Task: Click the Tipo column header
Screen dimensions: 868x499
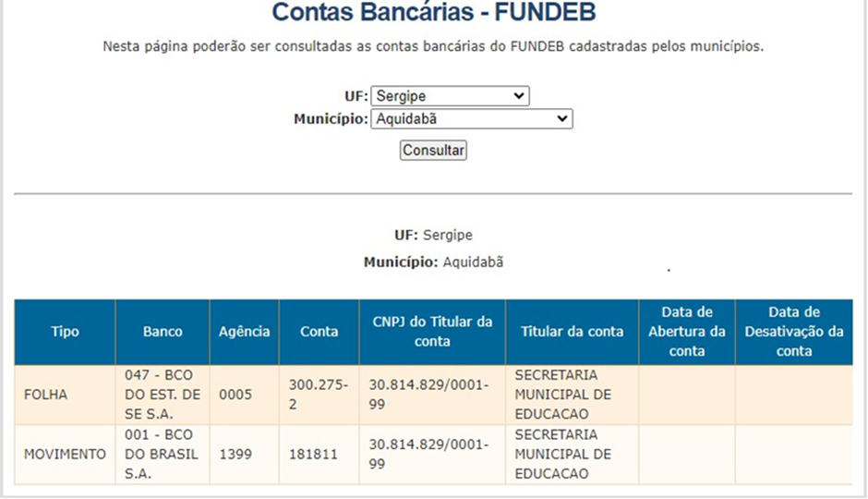Action: coord(65,332)
